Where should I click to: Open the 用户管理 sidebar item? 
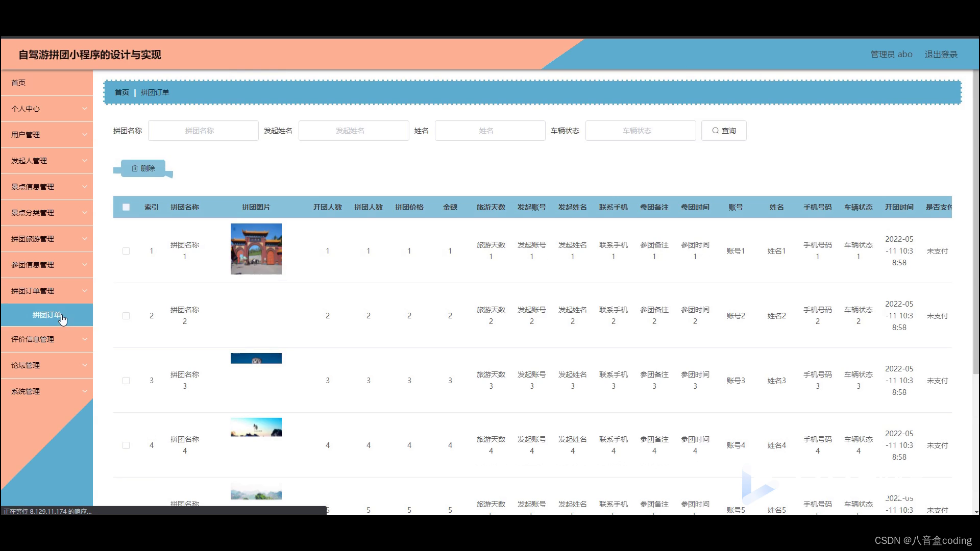[x=47, y=135]
